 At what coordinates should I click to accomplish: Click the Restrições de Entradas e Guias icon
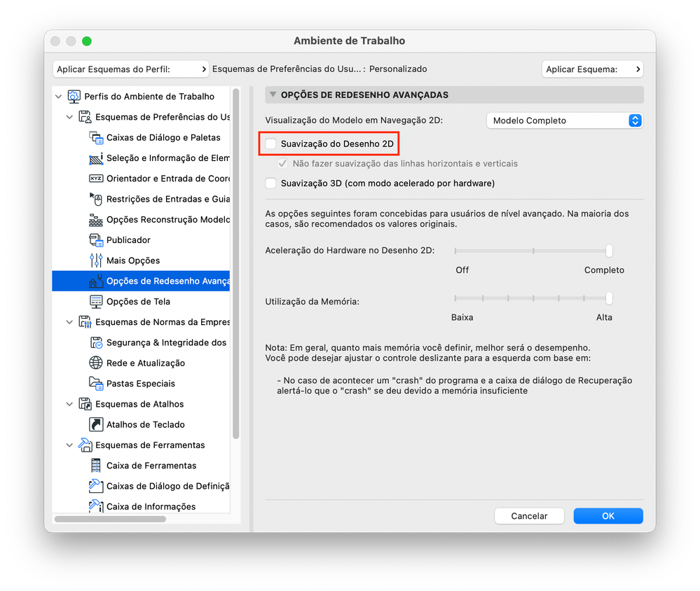pyautogui.click(x=96, y=199)
